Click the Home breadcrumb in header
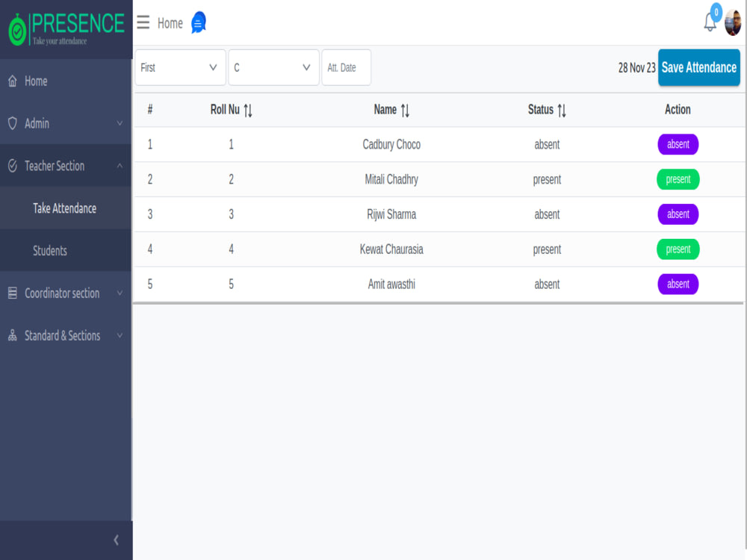 pyautogui.click(x=170, y=23)
